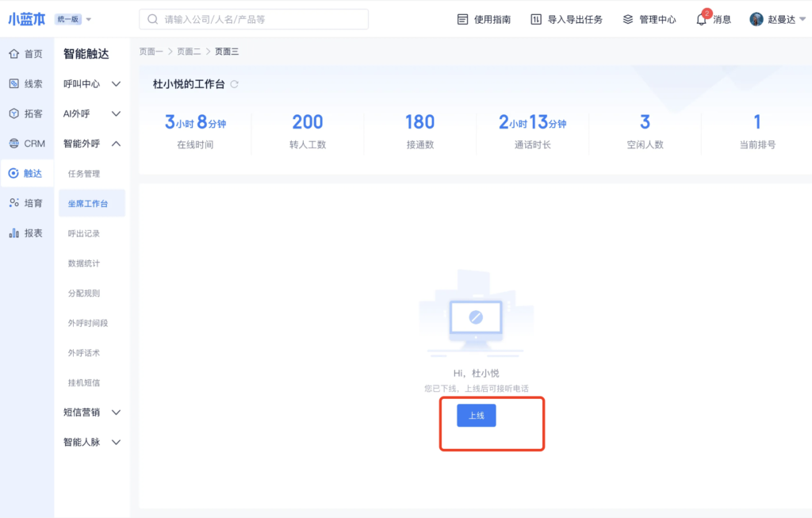Viewport: 812px width, 518px height.
Task: Click the 培育 nurture icon
Action: pos(13,203)
